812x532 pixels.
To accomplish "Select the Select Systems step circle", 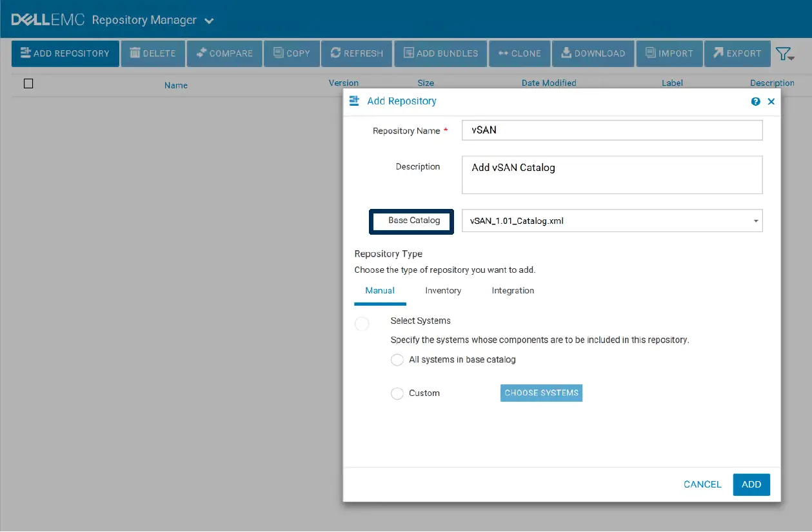I will pyautogui.click(x=362, y=324).
